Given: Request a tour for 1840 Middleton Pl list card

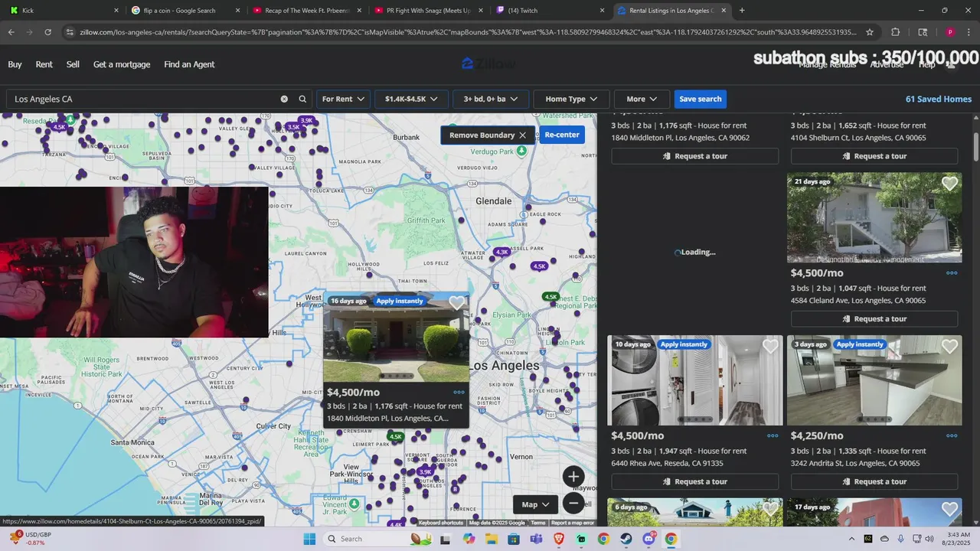Looking at the screenshot, I should pos(695,156).
